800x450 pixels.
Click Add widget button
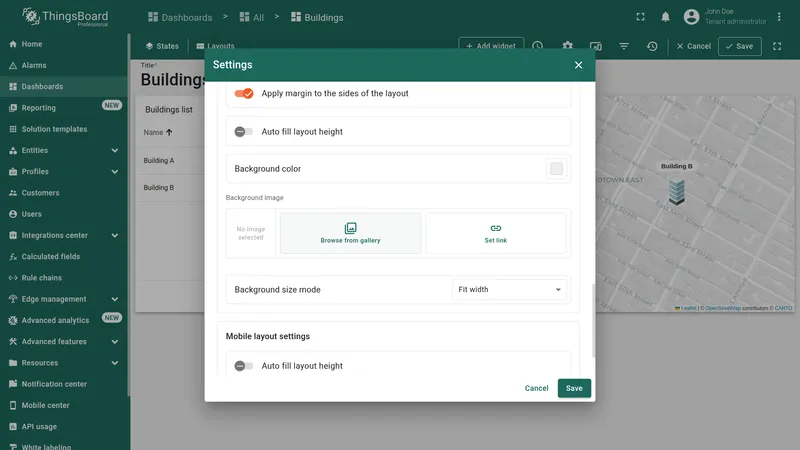491,46
